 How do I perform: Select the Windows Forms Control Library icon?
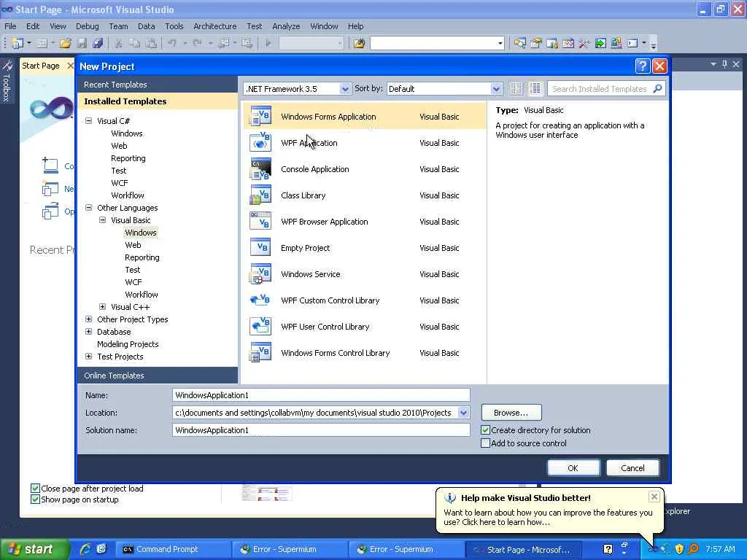point(260,352)
